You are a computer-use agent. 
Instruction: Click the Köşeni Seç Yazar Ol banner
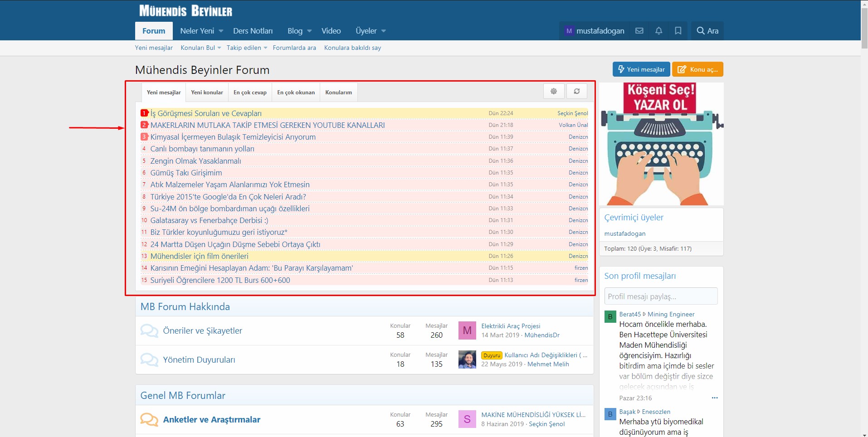(661, 144)
